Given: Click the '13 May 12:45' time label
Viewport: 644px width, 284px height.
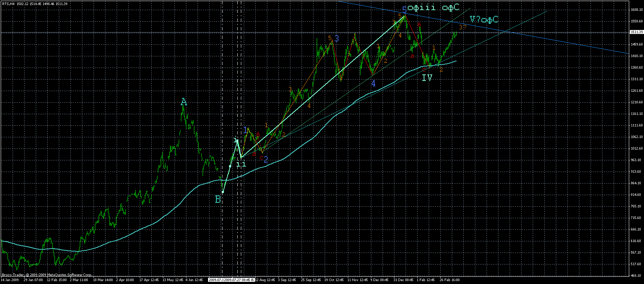Looking at the screenshot, I should (172, 280).
